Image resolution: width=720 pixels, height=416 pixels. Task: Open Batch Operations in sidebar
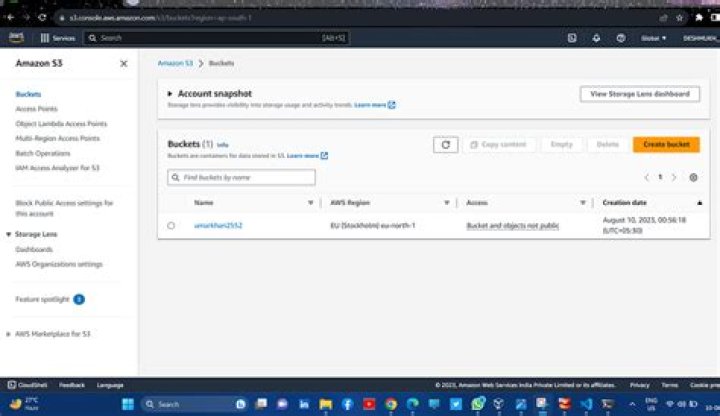pos(43,153)
